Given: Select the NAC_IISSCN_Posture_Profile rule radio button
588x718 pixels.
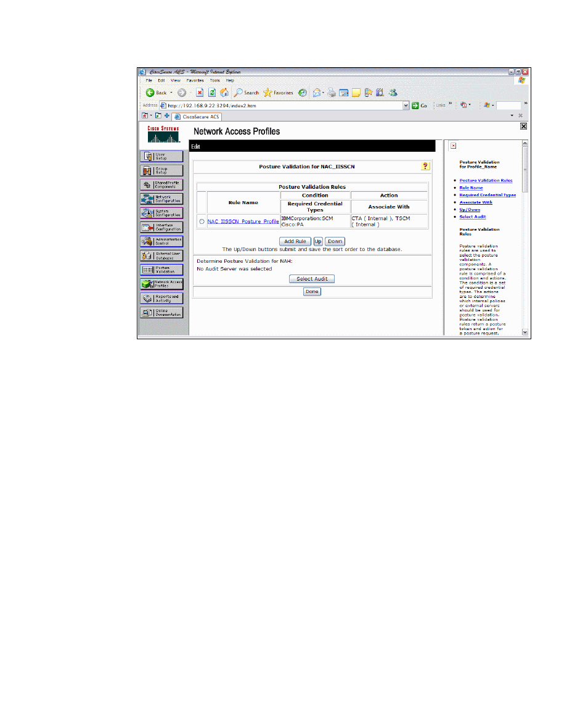Looking at the screenshot, I should point(202,221).
